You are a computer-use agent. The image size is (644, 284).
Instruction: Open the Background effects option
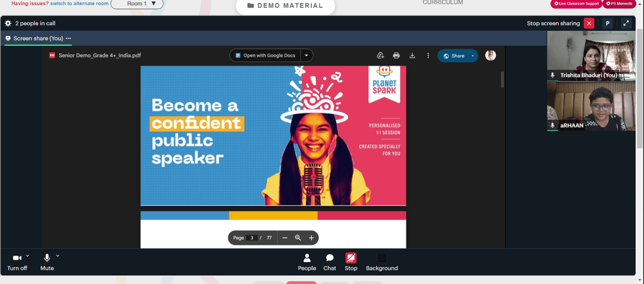[382, 262]
